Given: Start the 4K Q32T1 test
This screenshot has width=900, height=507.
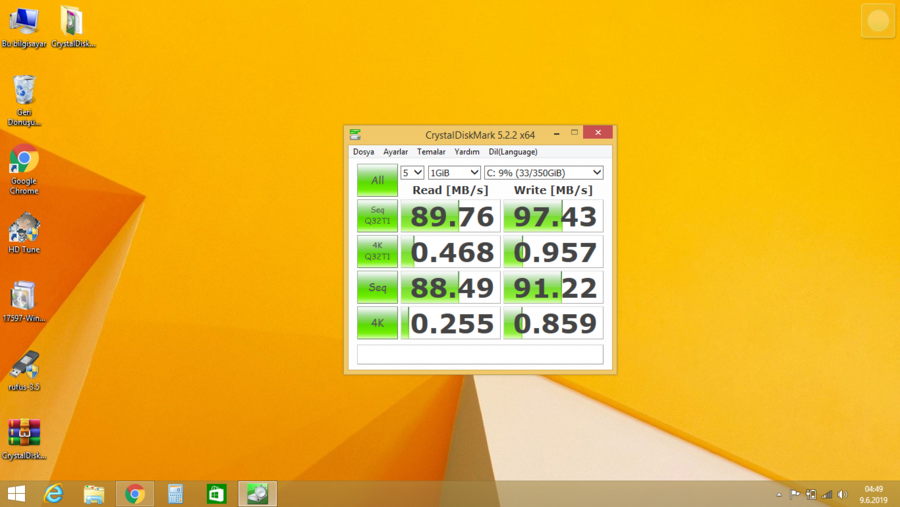Looking at the screenshot, I should [x=377, y=251].
